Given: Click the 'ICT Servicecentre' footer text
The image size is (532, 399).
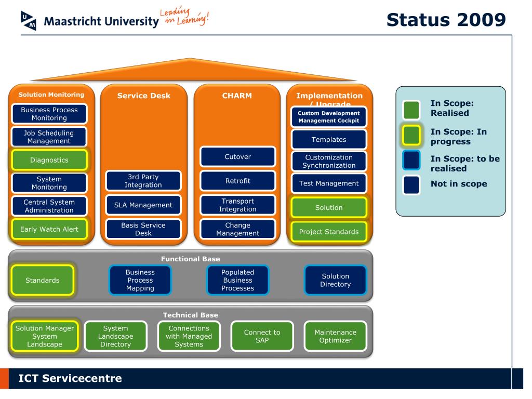Looking at the screenshot, I should [70, 378].
